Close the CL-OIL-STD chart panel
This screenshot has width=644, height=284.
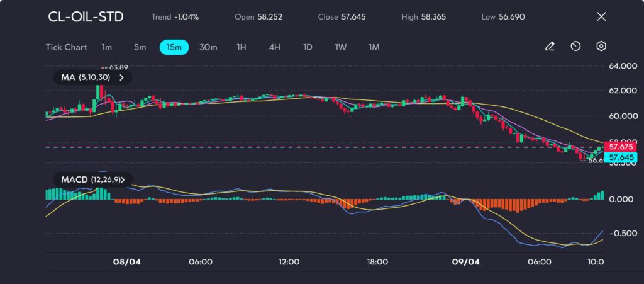(x=601, y=17)
